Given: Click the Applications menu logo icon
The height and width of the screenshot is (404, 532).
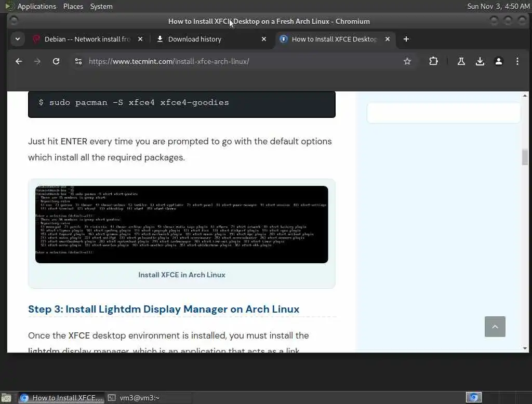Looking at the screenshot, I should click(x=9, y=6).
